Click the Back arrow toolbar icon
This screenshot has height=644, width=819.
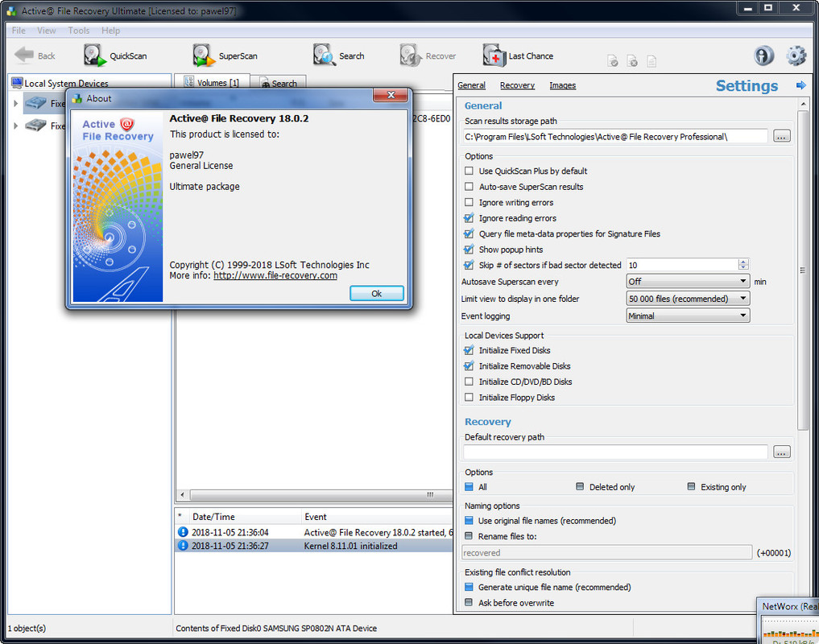pyautogui.click(x=24, y=55)
